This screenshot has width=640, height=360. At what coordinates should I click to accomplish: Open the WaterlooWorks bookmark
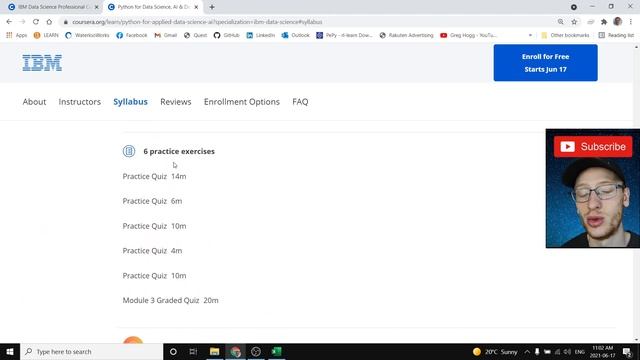coord(87,36)
